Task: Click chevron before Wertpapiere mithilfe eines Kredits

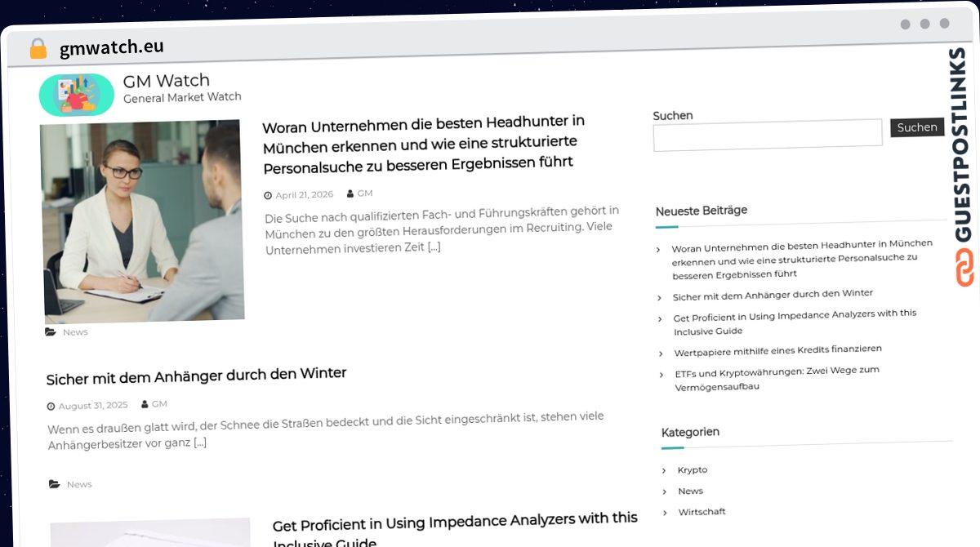Action: click(x=662, y=353)
